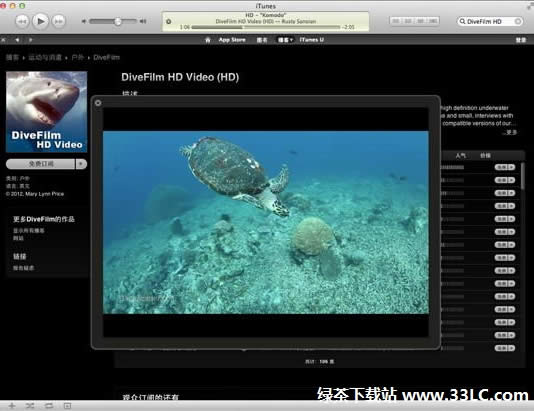
Task: Click the elapsed time 1:06
Action: click(185, 27)
